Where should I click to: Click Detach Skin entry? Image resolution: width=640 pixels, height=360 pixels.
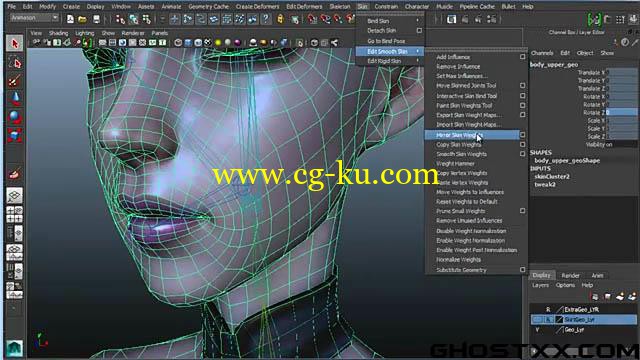click(381, 31)
